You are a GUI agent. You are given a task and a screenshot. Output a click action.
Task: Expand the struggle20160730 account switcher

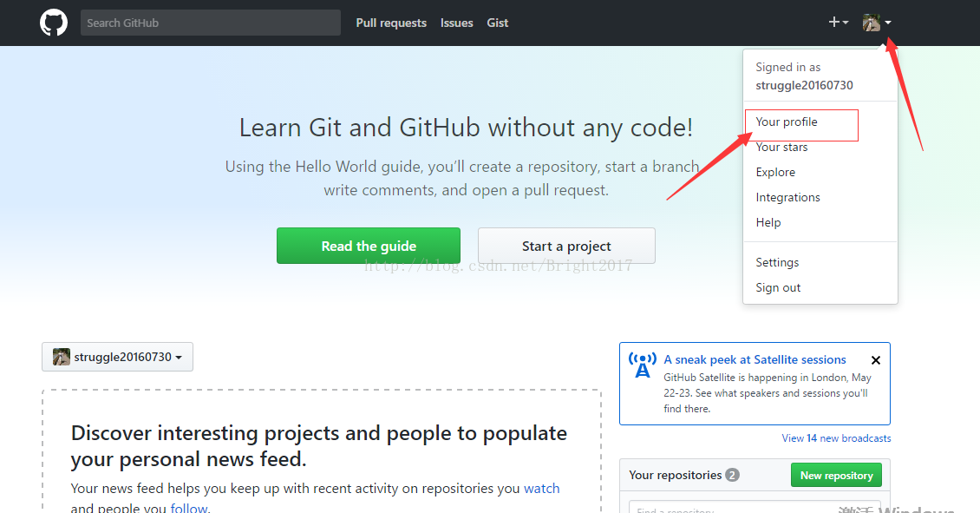(117, 357)
